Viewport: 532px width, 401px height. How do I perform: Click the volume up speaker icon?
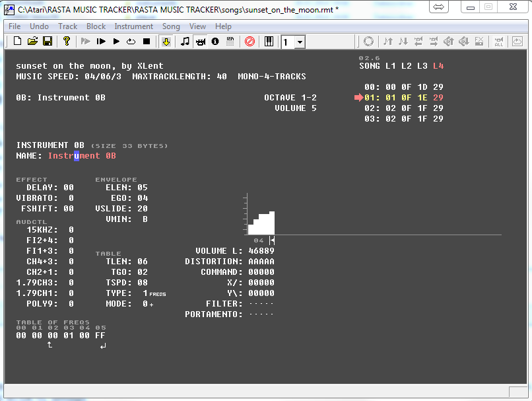(x=449, y=42)
